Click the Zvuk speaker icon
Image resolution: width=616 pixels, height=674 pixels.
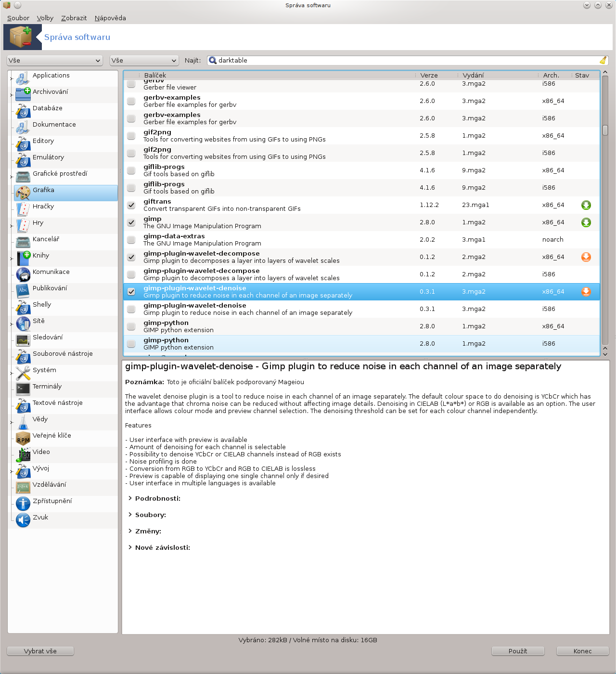[23, 520]
